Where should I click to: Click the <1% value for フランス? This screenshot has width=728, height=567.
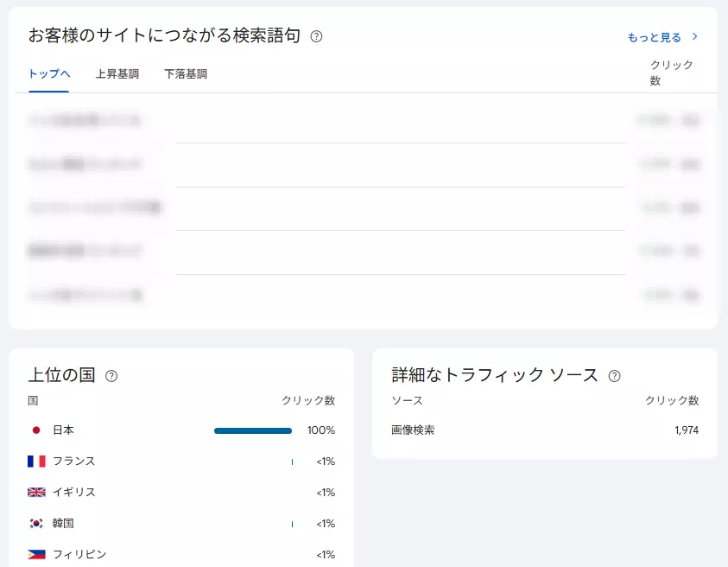pyautogui.click(x=326, y=462)
